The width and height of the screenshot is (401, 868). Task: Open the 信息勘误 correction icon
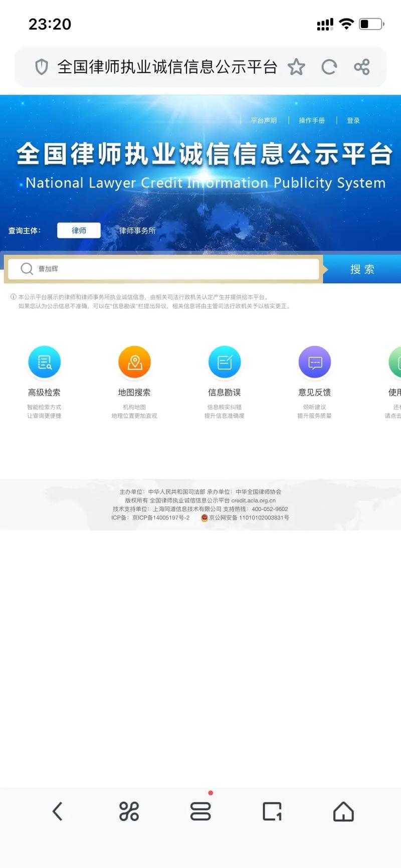(225, 362)
